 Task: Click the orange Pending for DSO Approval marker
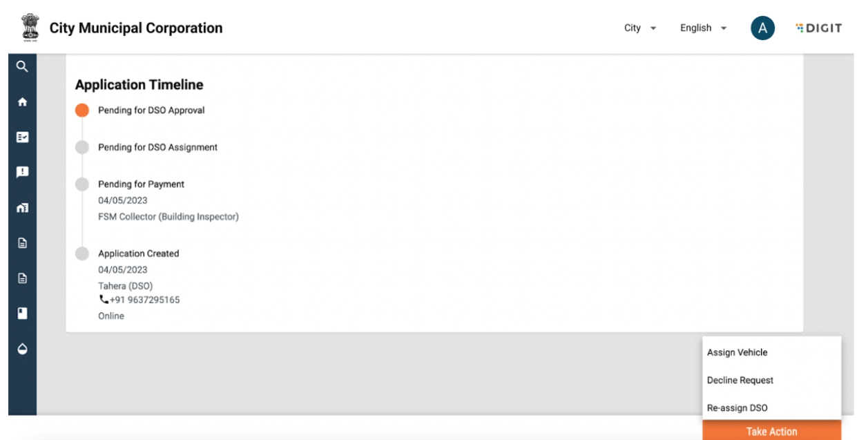[82, 111]
